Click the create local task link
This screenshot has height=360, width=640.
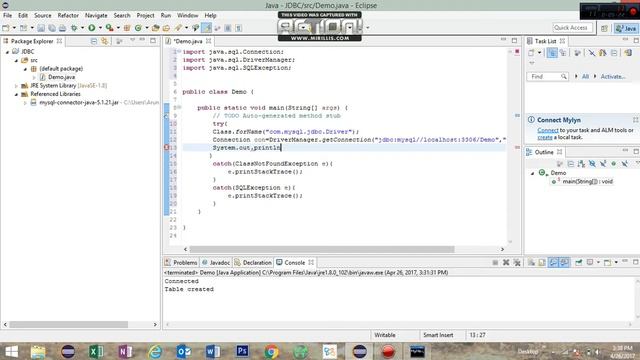click(544, 138)
